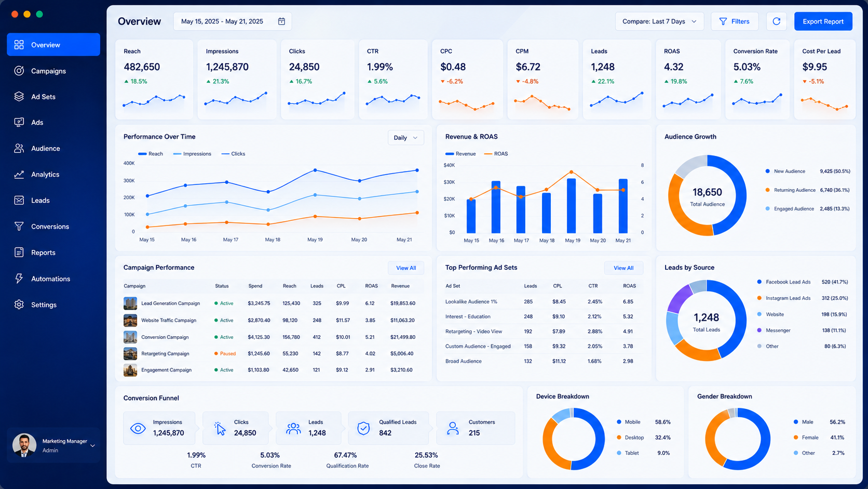
Task: Switch to the Audience page
Action: click(53, 148)
